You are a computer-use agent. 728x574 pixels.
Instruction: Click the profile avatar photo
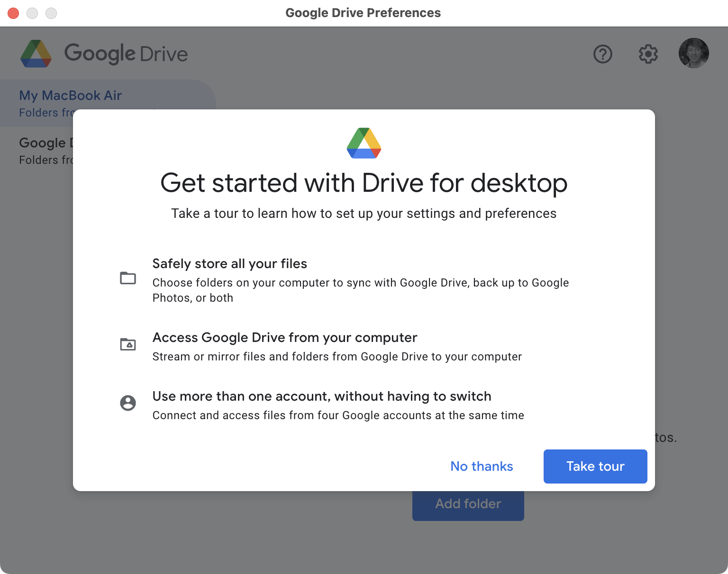coord(693,53)
